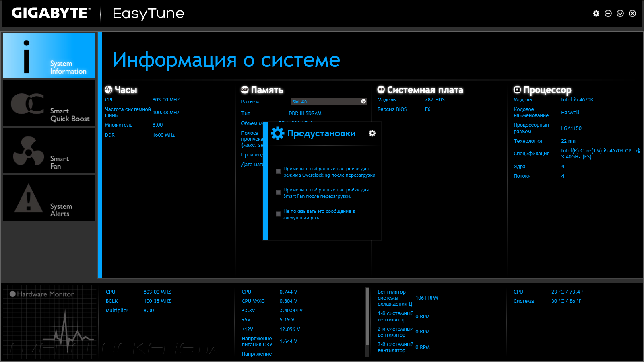
Task: Click processor model Intel i5 4670K
Action: (577, 100)
